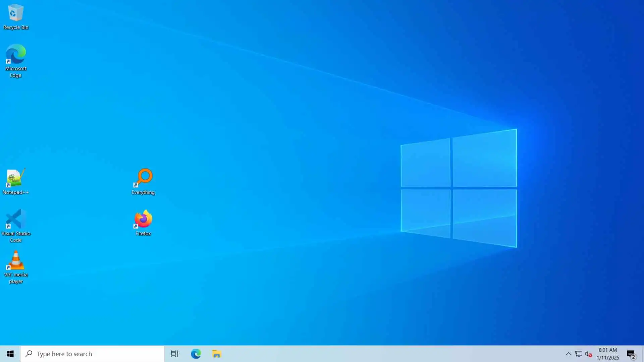This screenshot has height=362, width=644.
Task: Click the Windows logo on the wallpaper
Action: [x=459, y=188]
